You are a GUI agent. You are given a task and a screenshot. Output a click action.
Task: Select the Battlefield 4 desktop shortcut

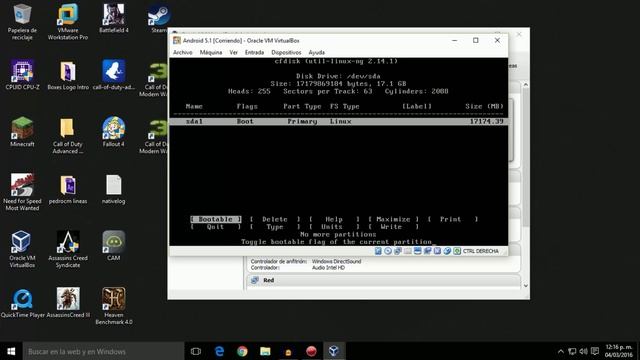point(113,18)
